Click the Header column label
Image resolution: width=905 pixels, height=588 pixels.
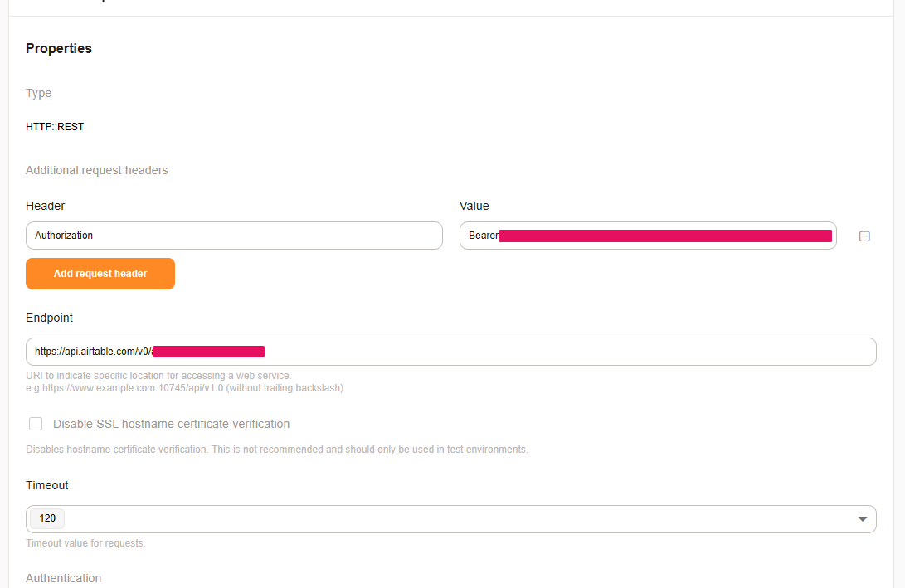[45, 206]
